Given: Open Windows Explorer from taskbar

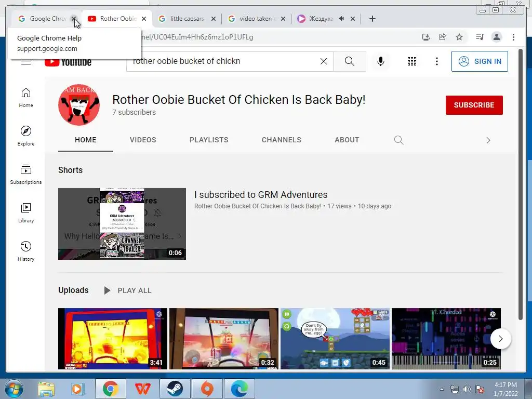Looking at the screenshot, I should click(46, 389).
